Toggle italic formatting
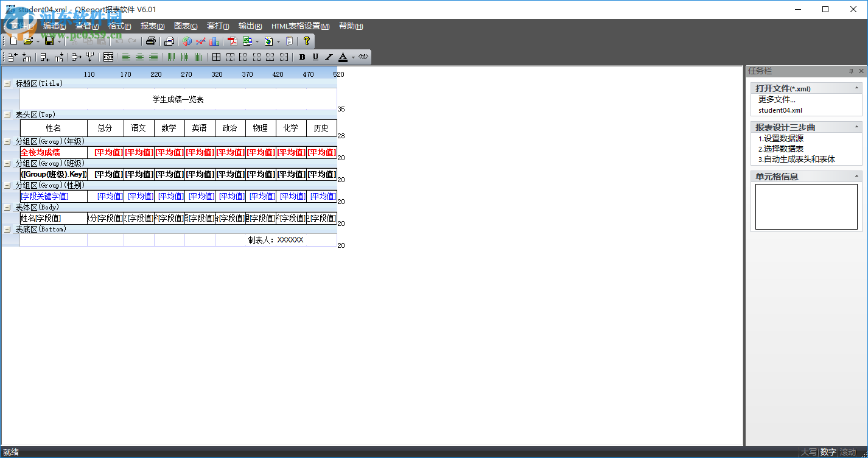The image size is (868, 458). [329, 57]
